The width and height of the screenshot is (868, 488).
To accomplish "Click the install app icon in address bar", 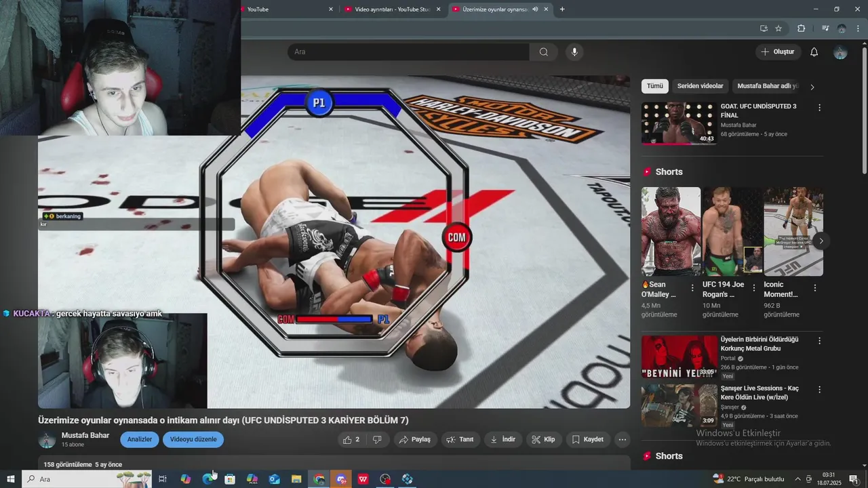I will coord(764,28).
